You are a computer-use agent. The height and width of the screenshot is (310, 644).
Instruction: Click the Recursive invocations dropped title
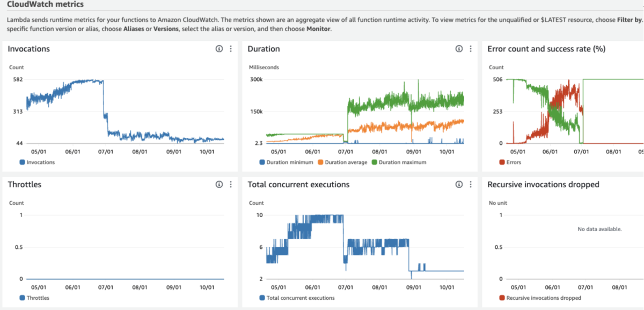click(x=543, y=184)
